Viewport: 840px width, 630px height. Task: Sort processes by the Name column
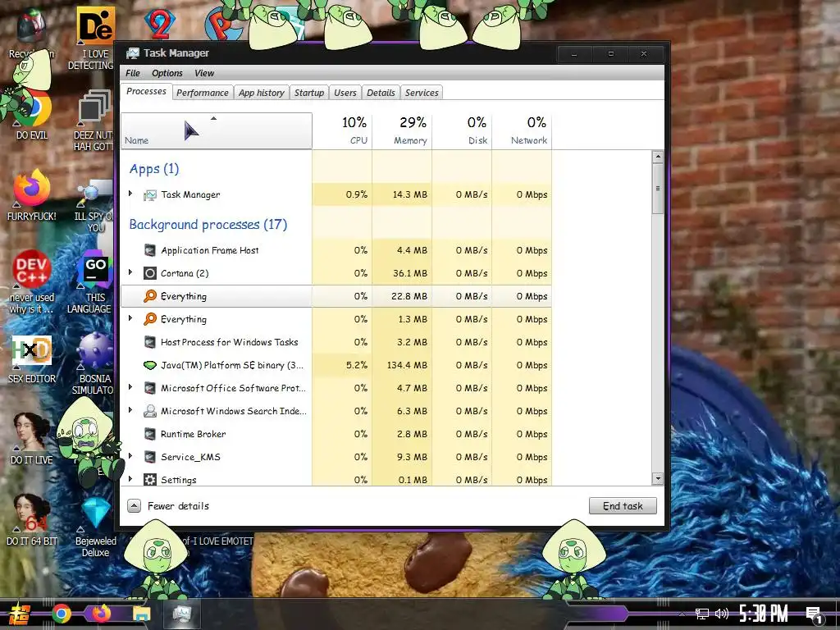(217, 130)
